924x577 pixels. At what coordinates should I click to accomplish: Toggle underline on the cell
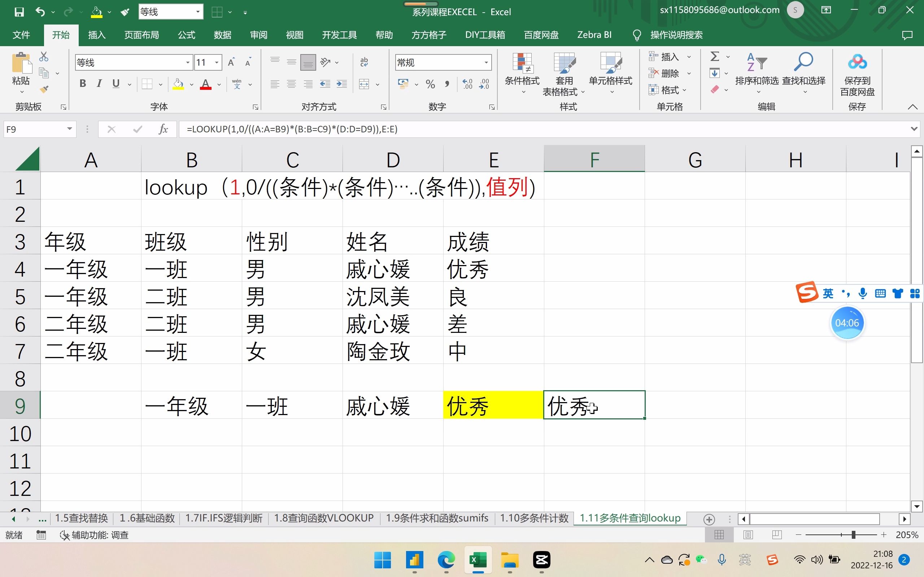(116, 83)
